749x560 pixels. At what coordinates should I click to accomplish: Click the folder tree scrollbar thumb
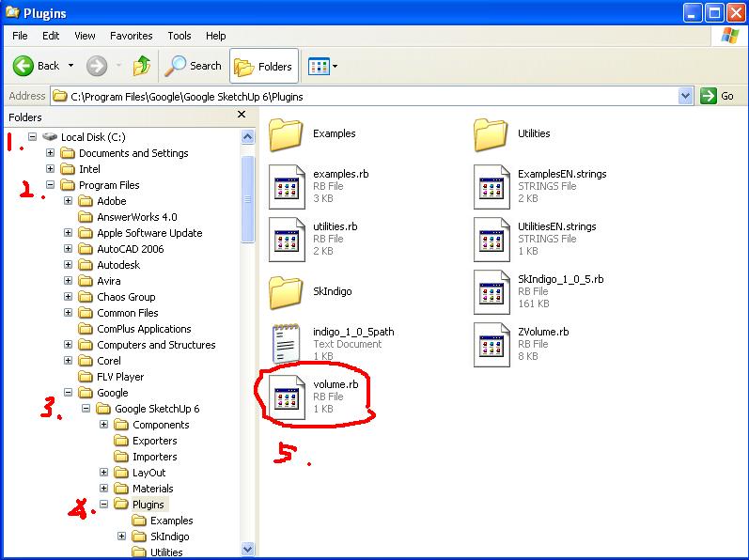[x=247, y=199]
